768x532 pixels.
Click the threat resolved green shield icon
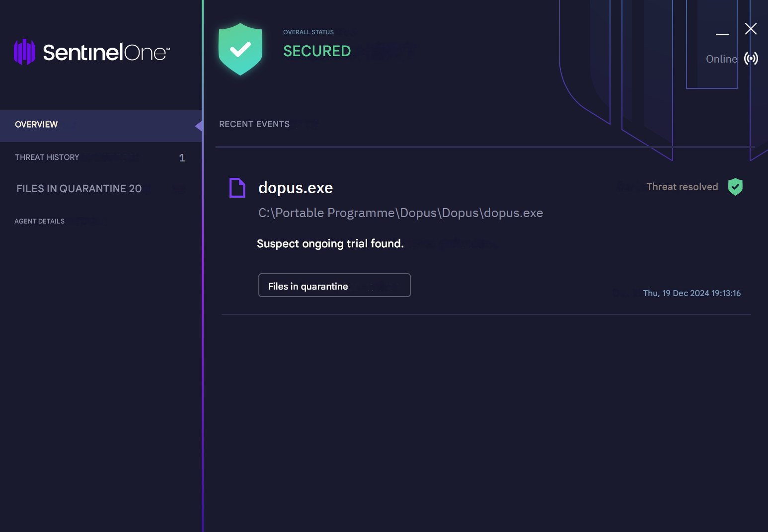(x=735, y=187)
